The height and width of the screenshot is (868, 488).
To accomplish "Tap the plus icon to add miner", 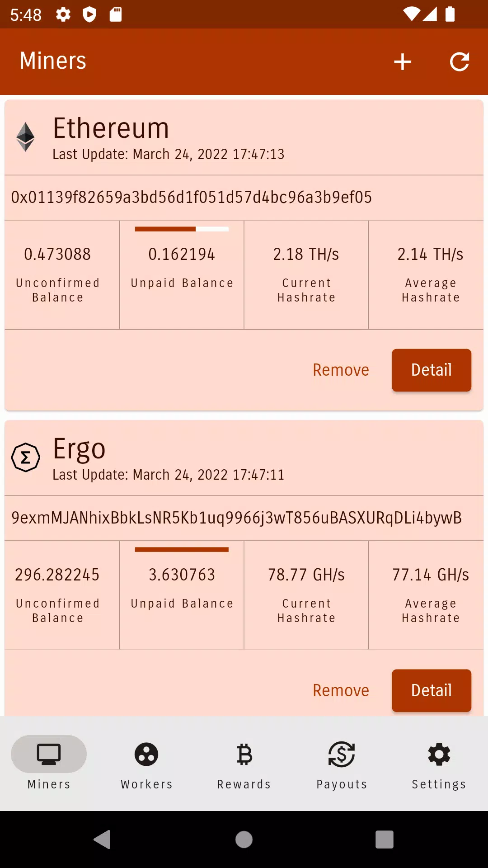I will [x=402, y=62].
